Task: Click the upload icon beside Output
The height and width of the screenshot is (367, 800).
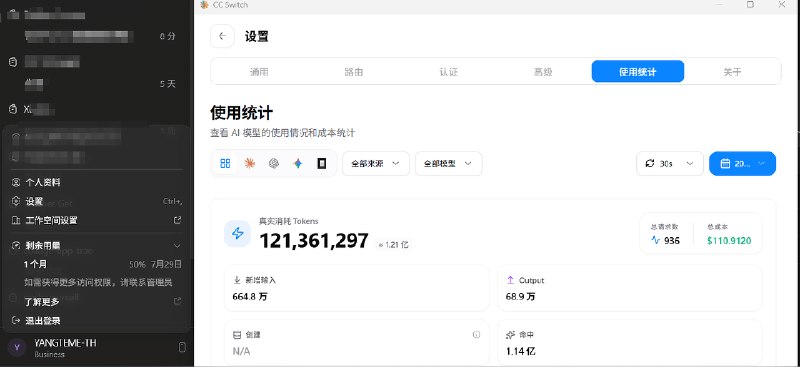Action: point(510,280)
